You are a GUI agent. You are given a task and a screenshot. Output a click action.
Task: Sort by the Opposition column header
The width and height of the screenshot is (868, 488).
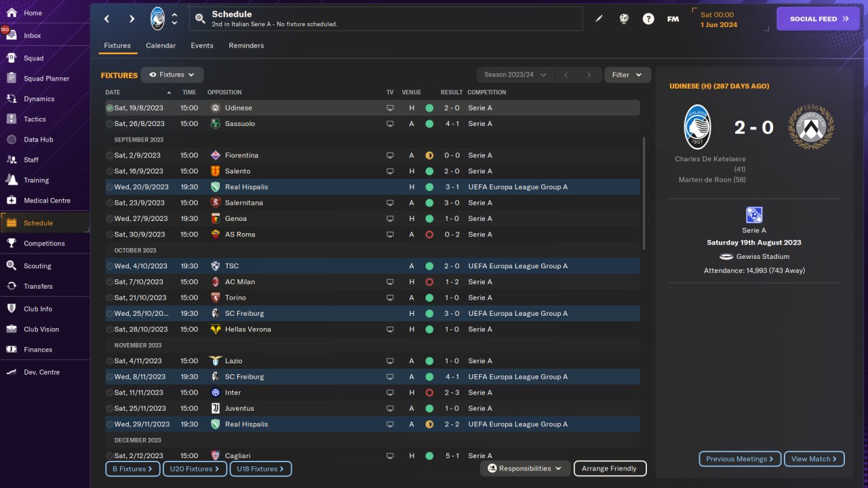224,92
